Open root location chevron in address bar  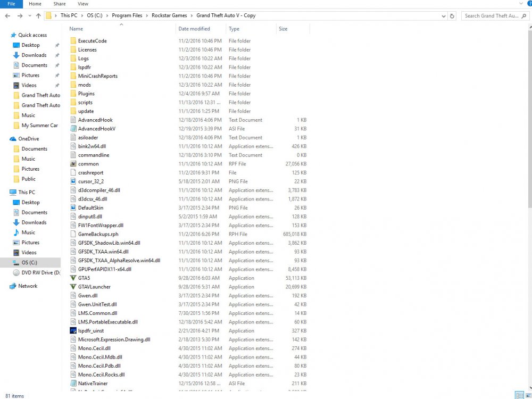point(56,15)
